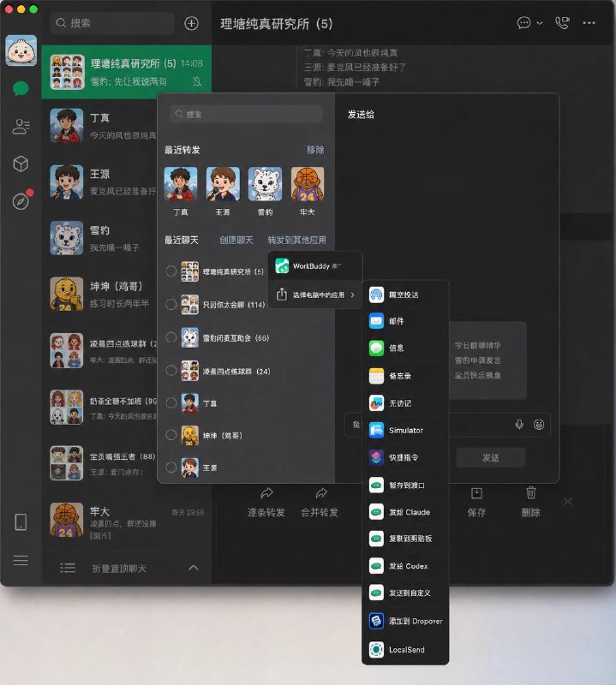
Task: Collapse pinned chats with the 折叠置顶聊天 chevron
Action: pos(194,568)
